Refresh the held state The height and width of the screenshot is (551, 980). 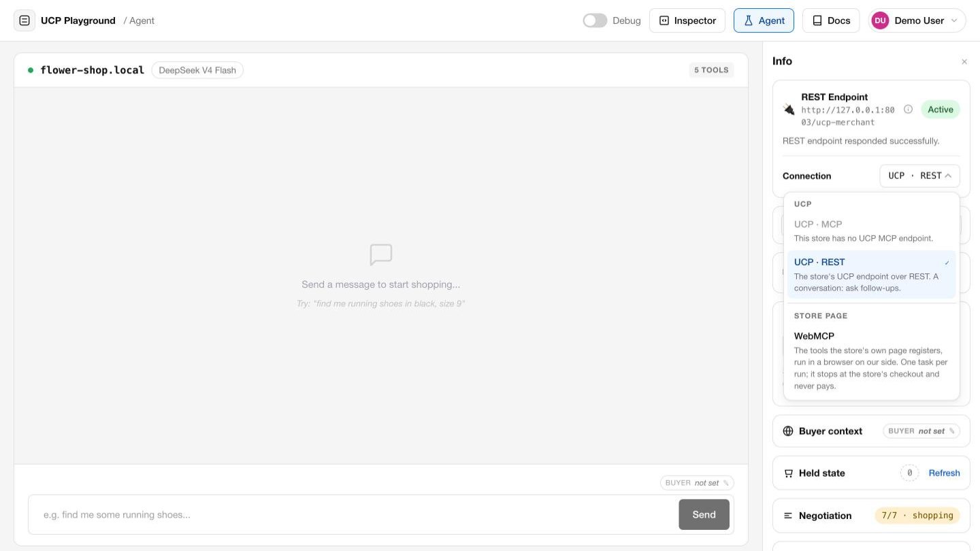(944, 473)
